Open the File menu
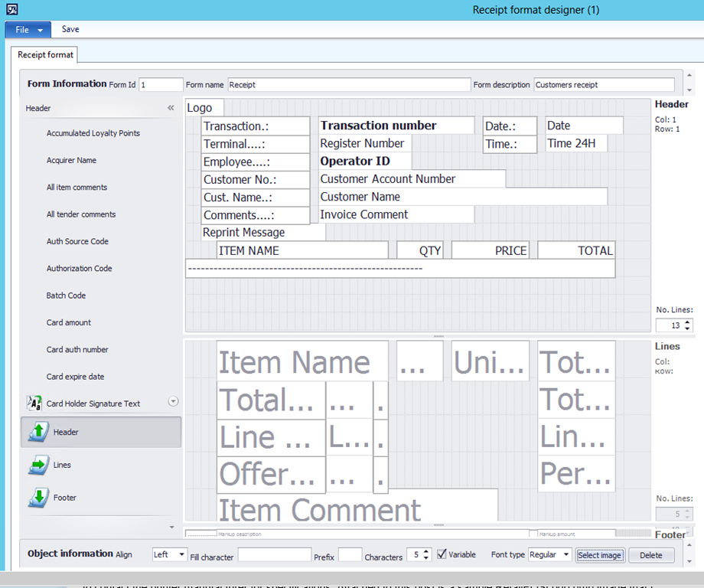 pos(28,30)
